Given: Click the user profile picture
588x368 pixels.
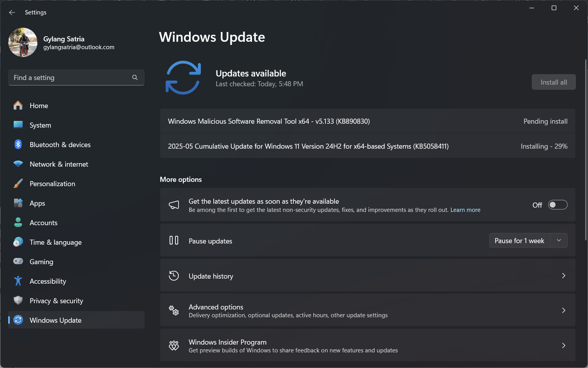Looking at the screenshot, I should (23, 42).
